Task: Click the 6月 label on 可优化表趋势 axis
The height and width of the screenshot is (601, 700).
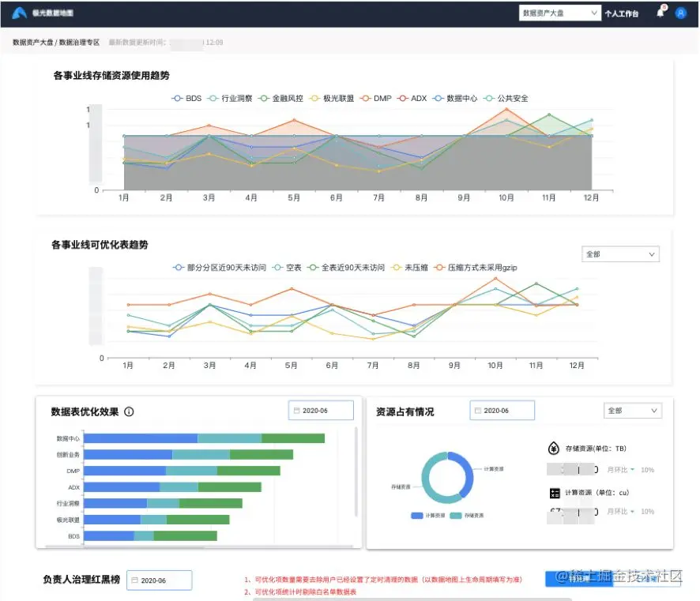Action: 332,366
